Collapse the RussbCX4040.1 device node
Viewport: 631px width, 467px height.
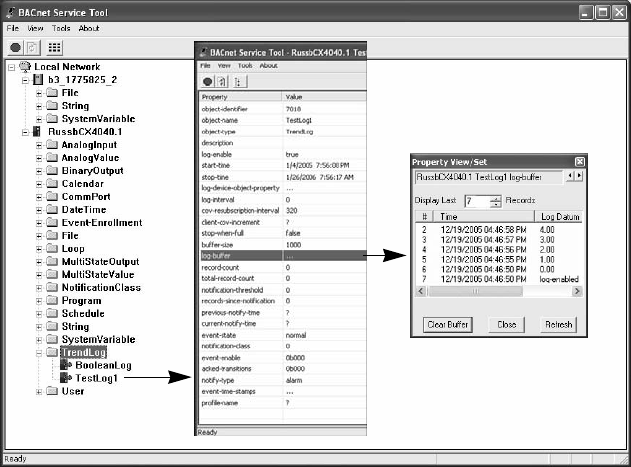pyautogui.click(x=25, y=132)
